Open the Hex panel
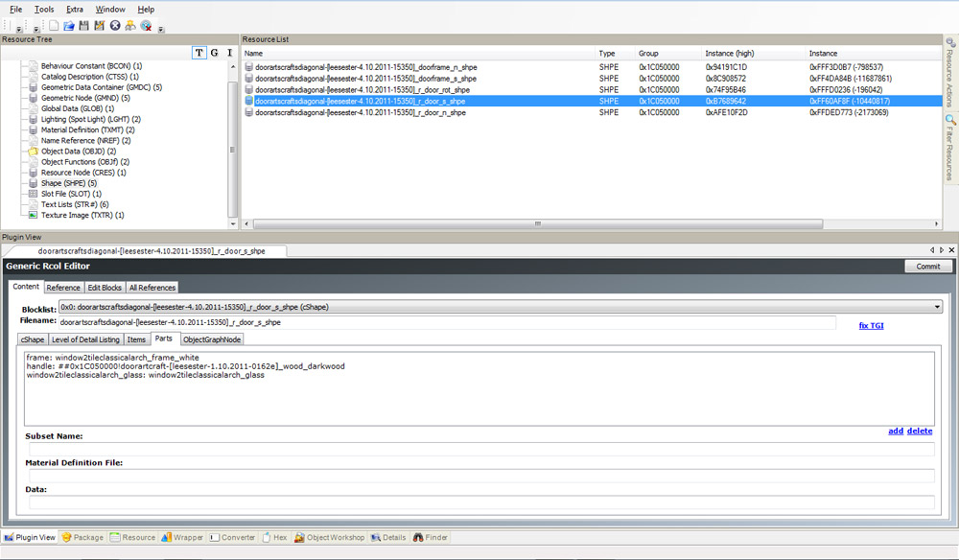The image size is (959, 560). tap(274, 538)
